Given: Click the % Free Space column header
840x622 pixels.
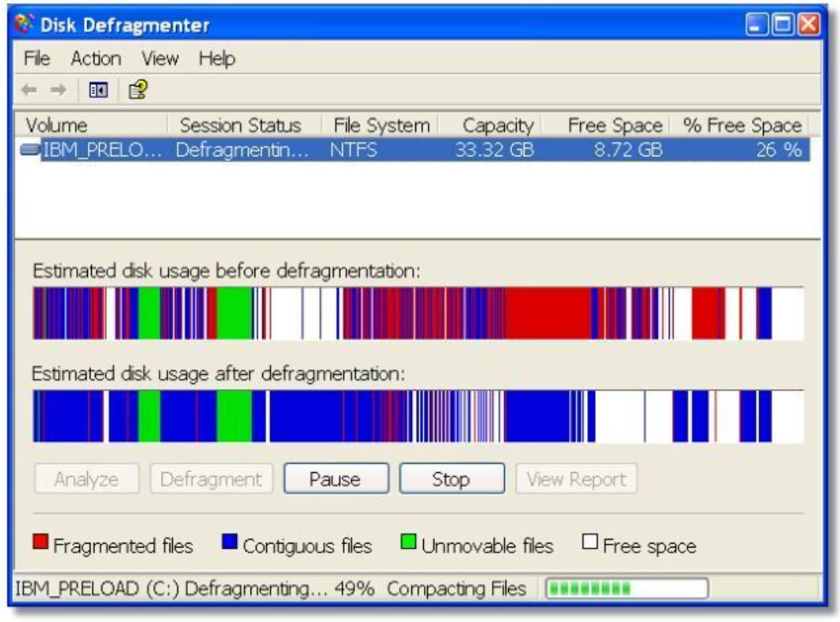Looking at the screenshot, I should [x=741, y=125].
